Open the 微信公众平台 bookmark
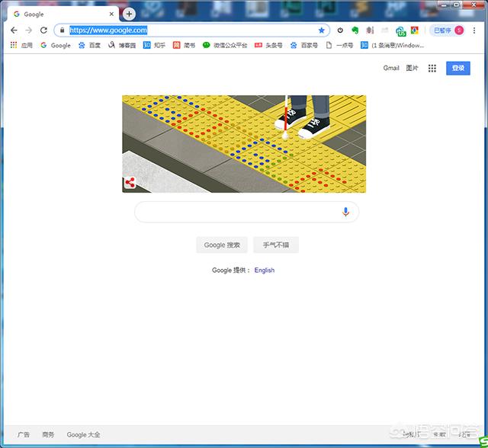The height and width of the screenshot is (448, 488). (x=225, y=45)
